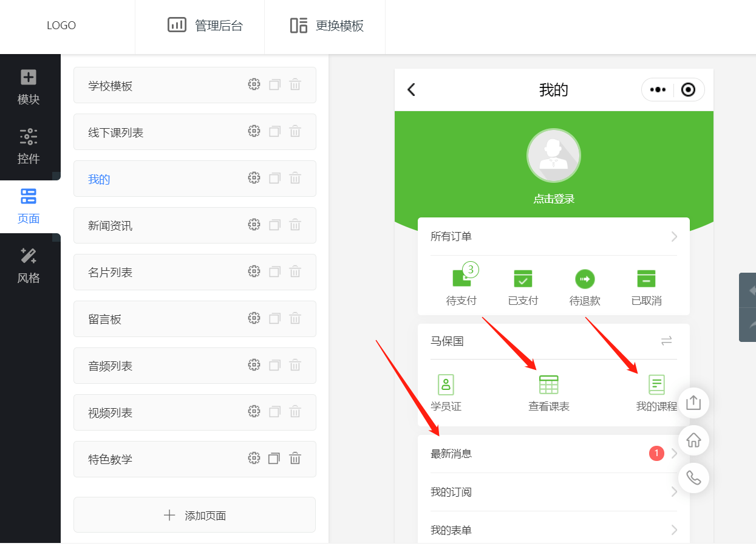Image resolution: width=756 pixels, height=546 pixels.
Task: Click the circular close target icon
Action: pyautogui.click(x=688, y=90)
